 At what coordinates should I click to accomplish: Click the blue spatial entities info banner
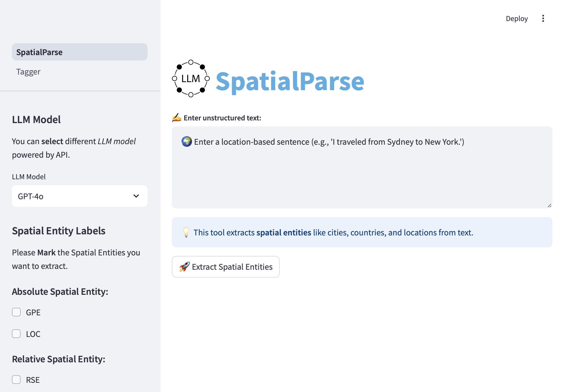point(362,232)
